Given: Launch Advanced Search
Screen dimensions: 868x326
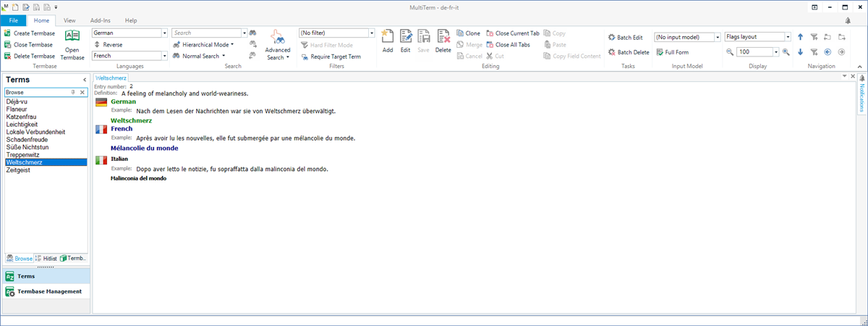Looking at the screenshot, I should pos(277,45).
